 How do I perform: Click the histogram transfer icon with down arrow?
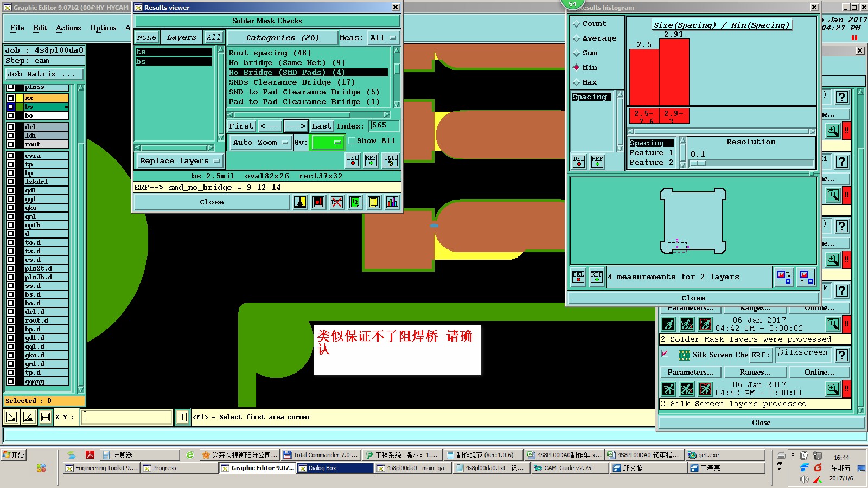[x=784, y=277]
